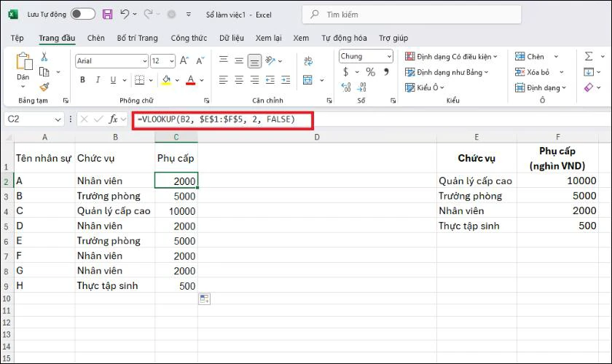Open the Phông chữ dialog launcher
Viewport: 612px width, 364px height.
coord(206,100)
